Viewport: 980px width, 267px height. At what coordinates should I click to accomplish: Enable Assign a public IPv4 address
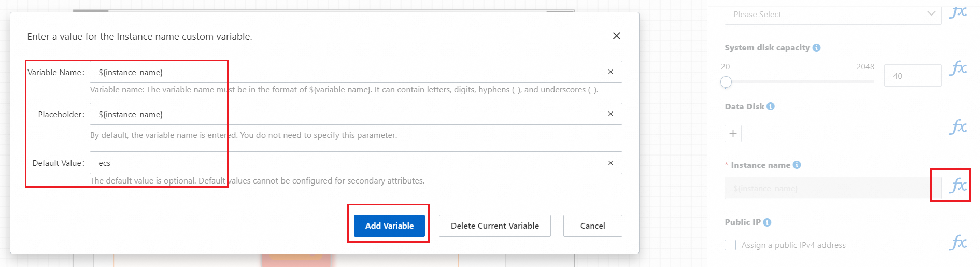coord(730,245)
